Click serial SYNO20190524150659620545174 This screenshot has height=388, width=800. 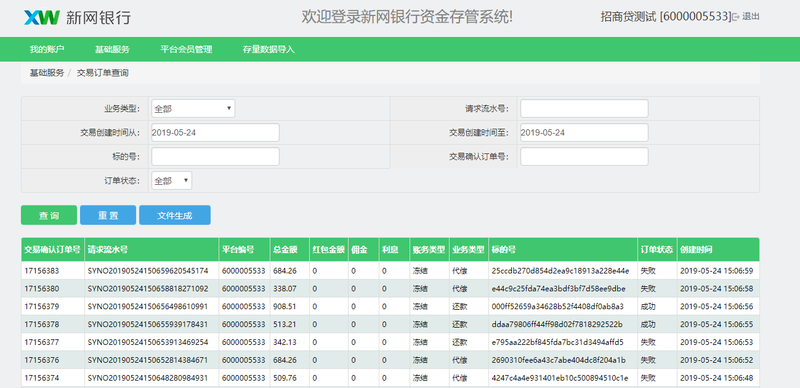(x=148, y=271)
